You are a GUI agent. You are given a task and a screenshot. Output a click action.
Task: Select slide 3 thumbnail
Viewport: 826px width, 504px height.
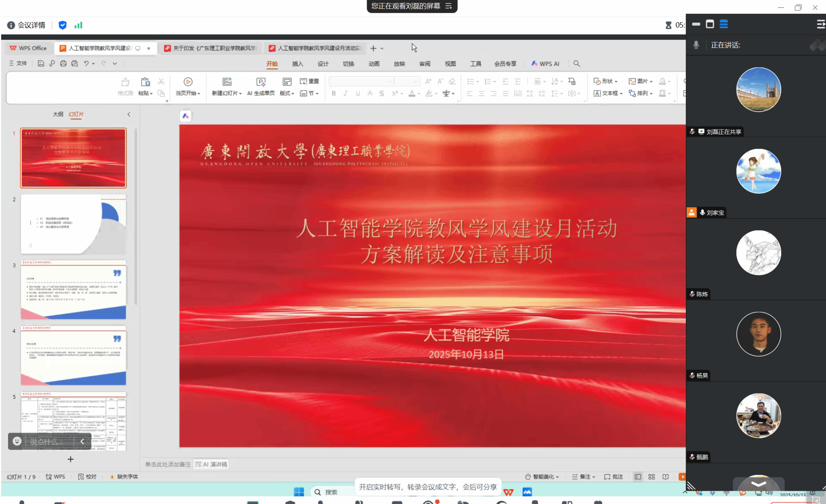[x=73, y=289]
